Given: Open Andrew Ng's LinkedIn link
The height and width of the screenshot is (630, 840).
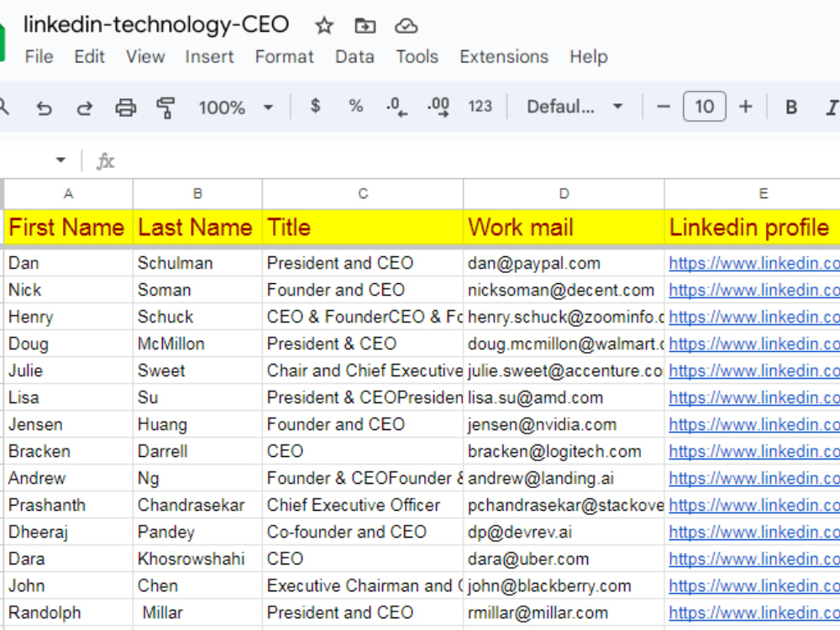Looking at the screenshot, I should click(x=753, y=479).
